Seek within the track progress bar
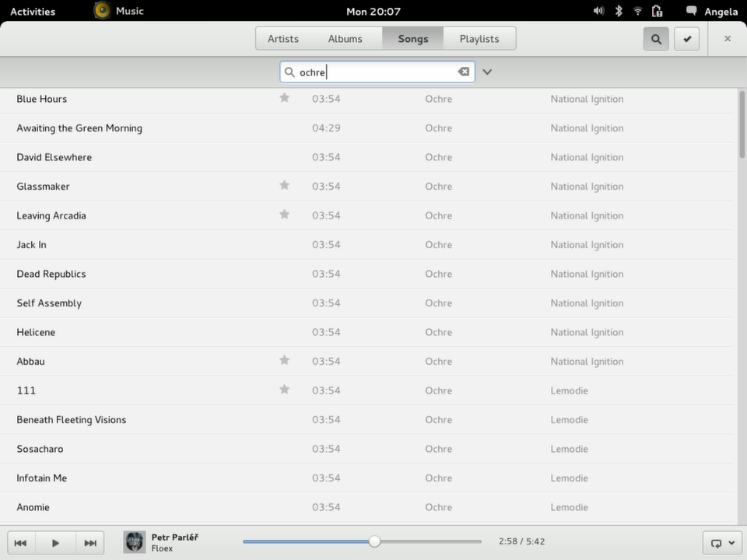The height and width of the screenshot is (560, 747). point(362,541)
